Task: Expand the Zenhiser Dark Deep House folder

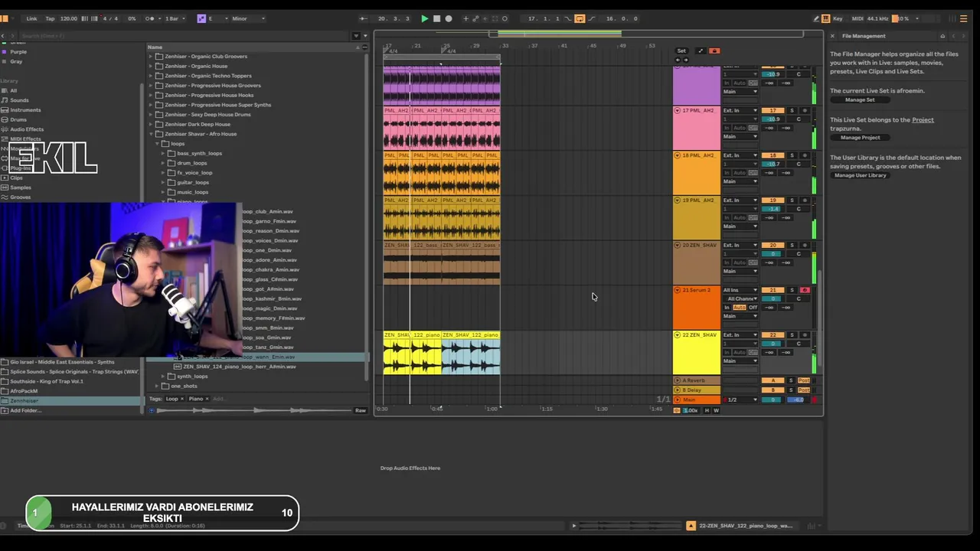Action: tap(151, 124)
